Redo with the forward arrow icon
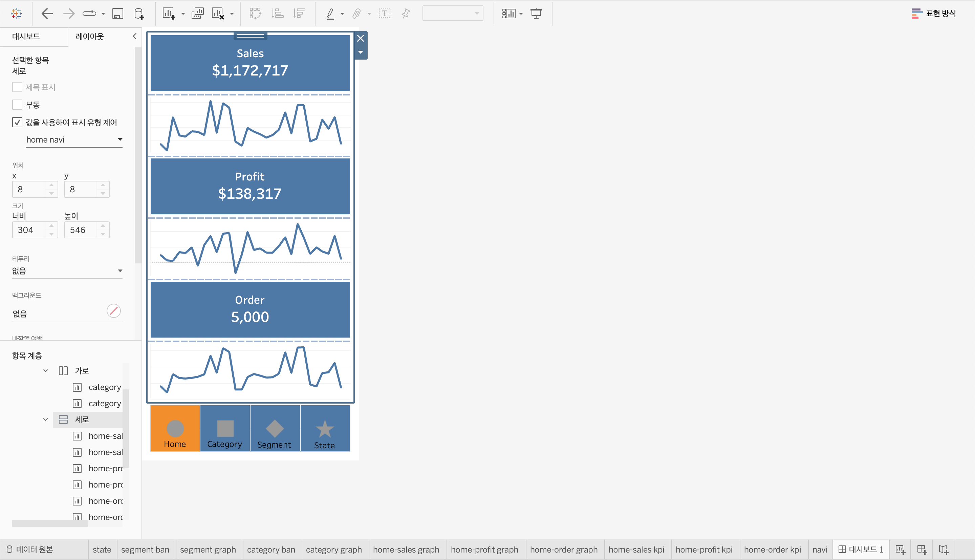Screen dimensions: 975x560 [69, 14]
